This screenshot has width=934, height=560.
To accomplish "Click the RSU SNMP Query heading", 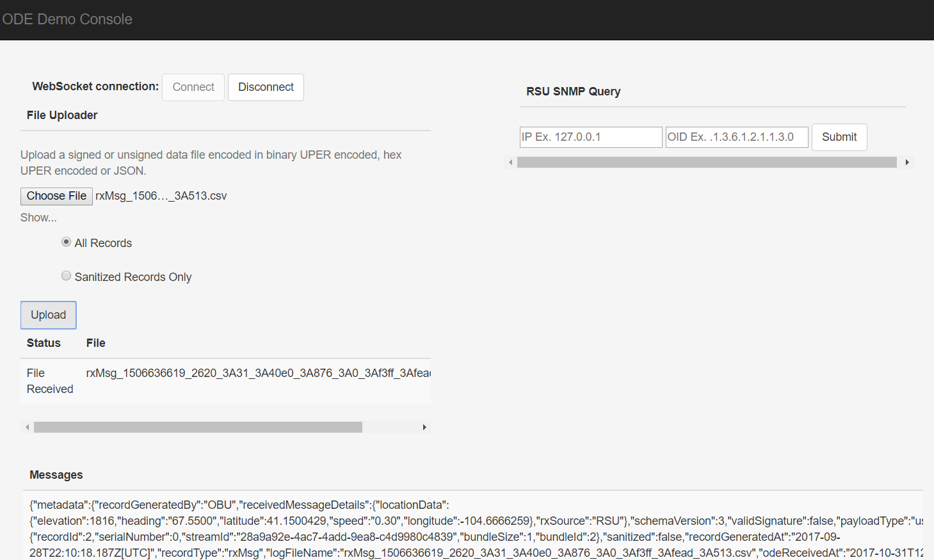I will (574, 92).
